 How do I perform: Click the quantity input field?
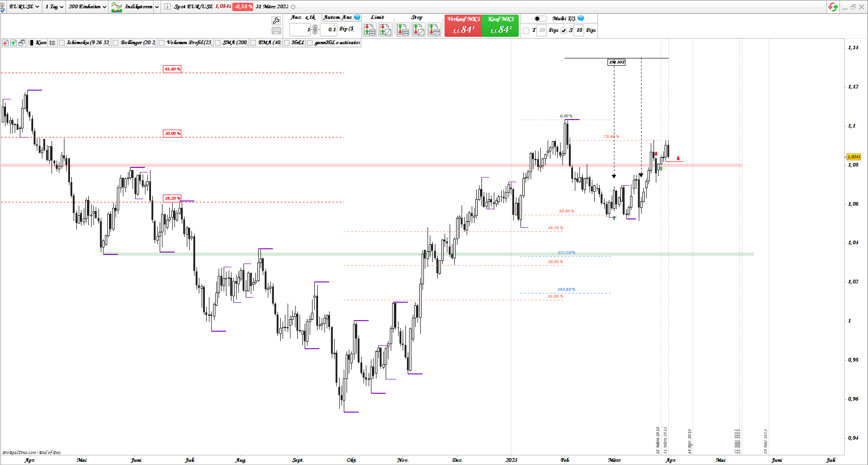[300, 29]
